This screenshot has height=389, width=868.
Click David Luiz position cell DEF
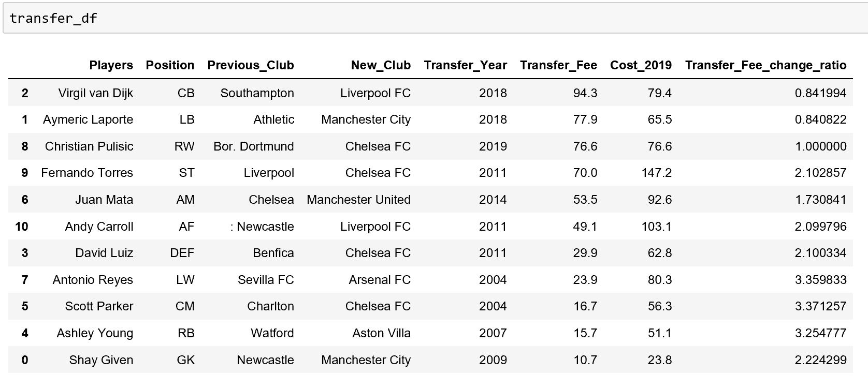point(182,253)
